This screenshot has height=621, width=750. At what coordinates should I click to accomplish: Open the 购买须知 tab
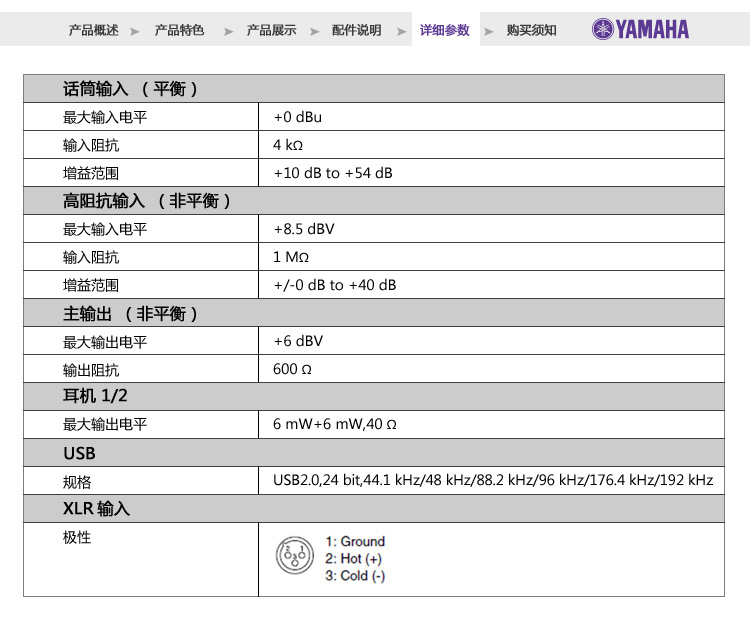click(x=531, y=30)
